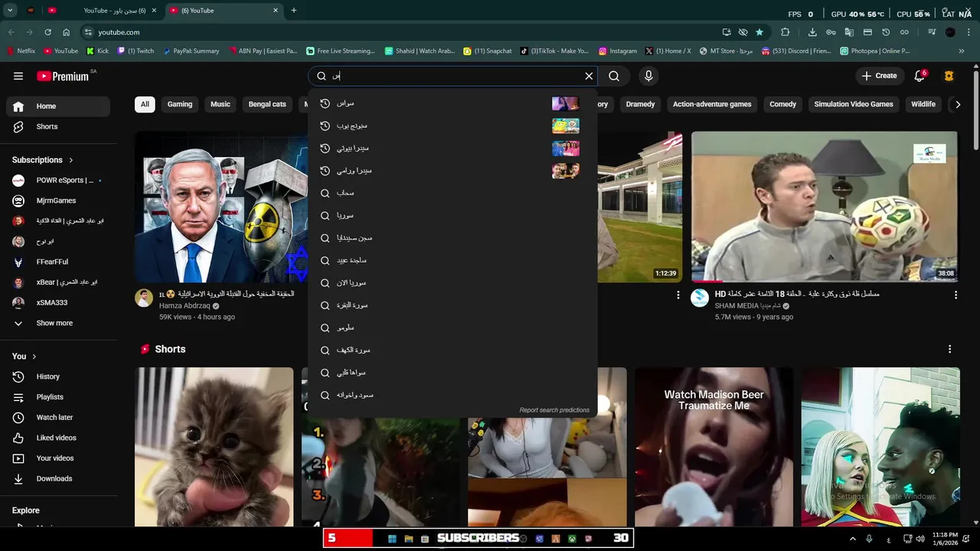Screen dimensions: 980x551
Task: Open the Netflix bookmark
Action: tap(21, 51)
